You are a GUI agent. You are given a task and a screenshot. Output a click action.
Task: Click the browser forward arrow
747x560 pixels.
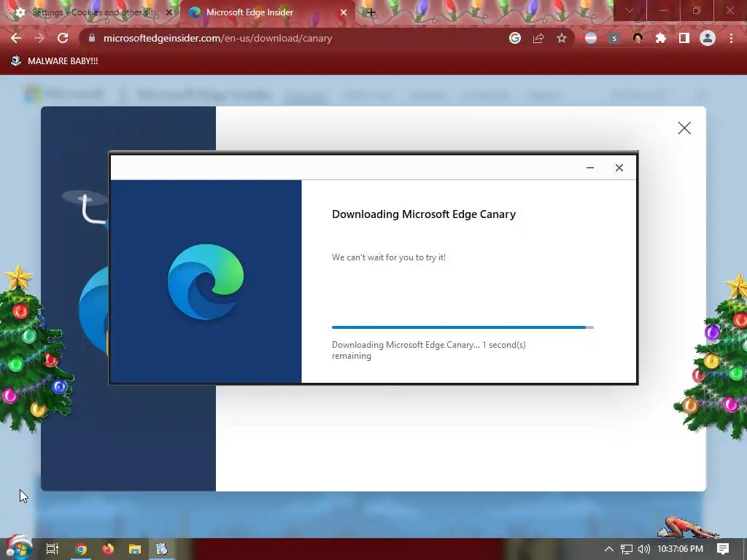(39, 38)
